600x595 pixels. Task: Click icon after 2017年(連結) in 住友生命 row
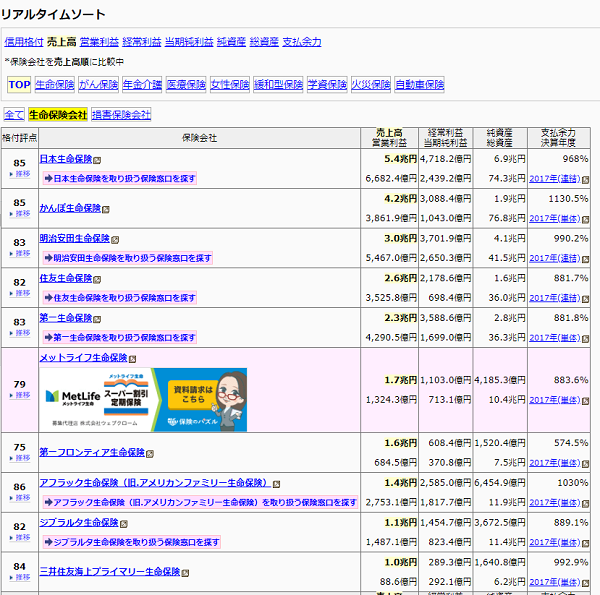(585, 299)
